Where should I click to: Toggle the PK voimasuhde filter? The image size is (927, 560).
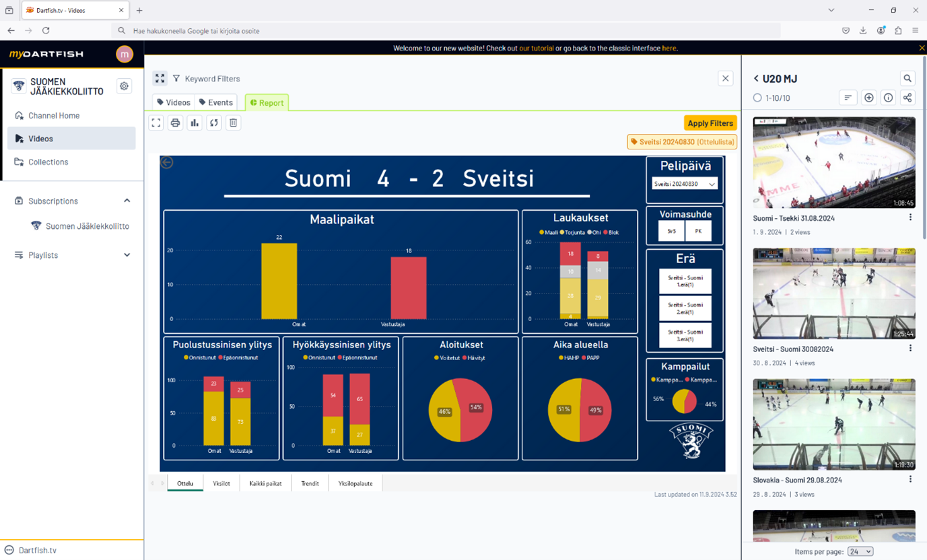(698, 231)
